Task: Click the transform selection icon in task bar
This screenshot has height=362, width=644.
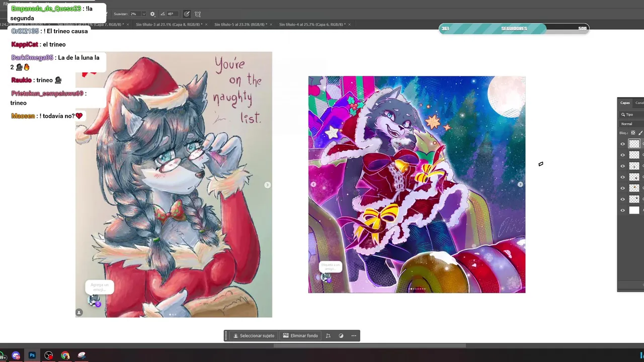Action: click(x=328, y=336)
